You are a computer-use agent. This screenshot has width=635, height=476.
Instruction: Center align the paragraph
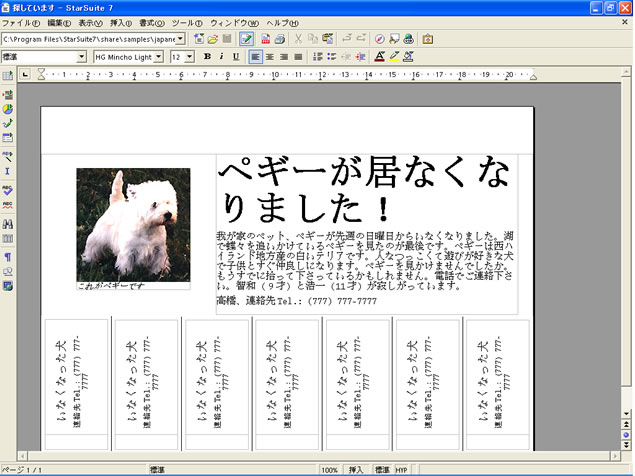(x=270, y=57)
